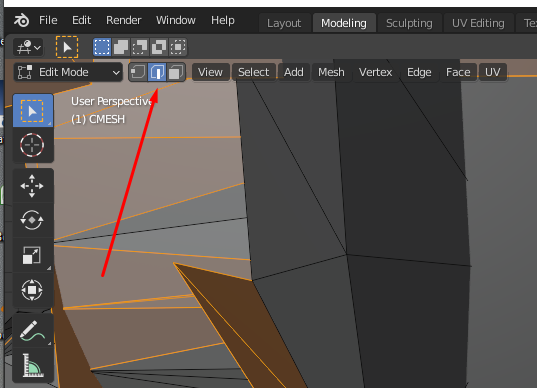Open the Vertex menu in viewport header
The image size is (537, 388).
pos(375,72)
